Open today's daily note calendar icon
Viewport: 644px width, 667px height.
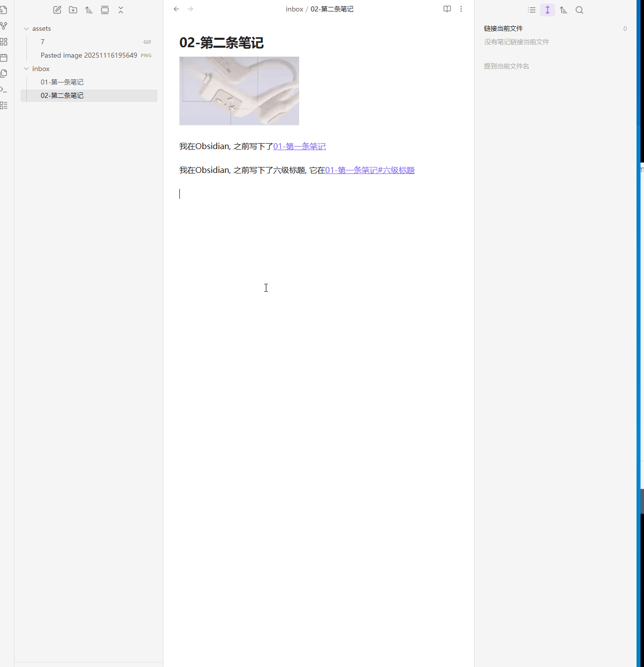tap(4, 58)
